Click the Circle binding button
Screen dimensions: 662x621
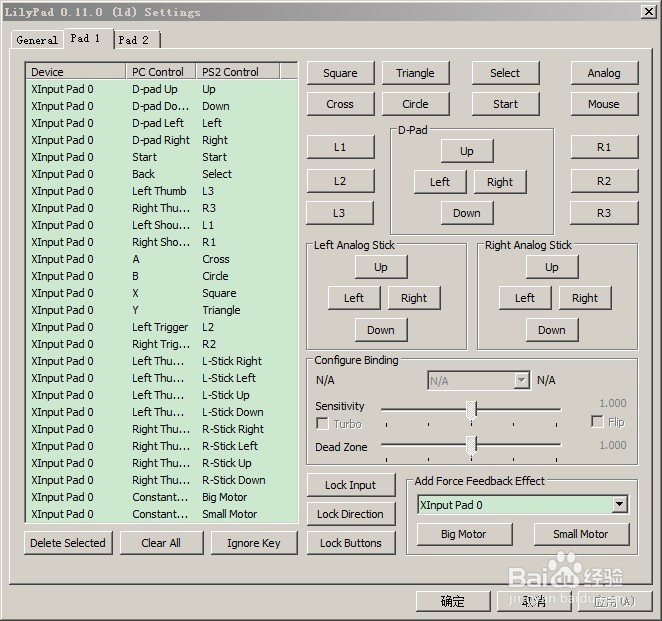point(415,104)
